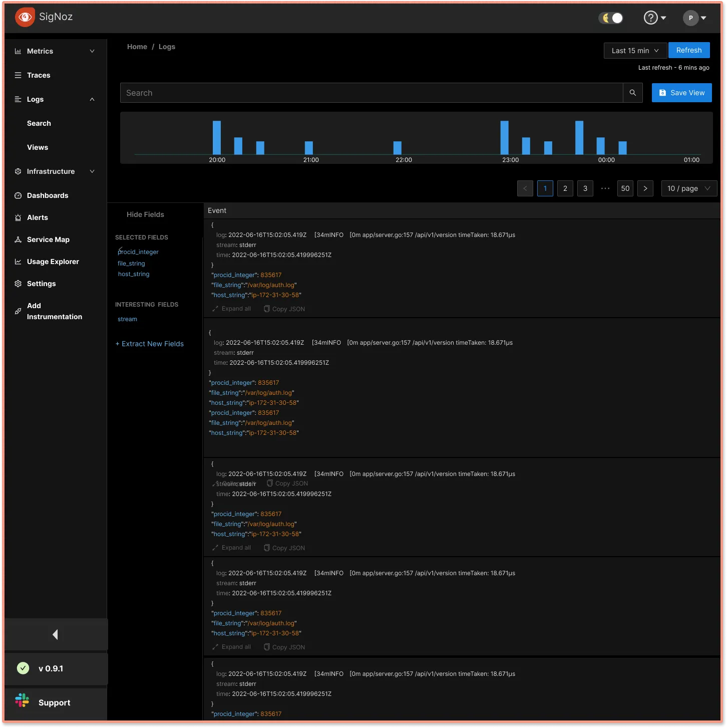Copy JSON of the first log event

[284, 309]
